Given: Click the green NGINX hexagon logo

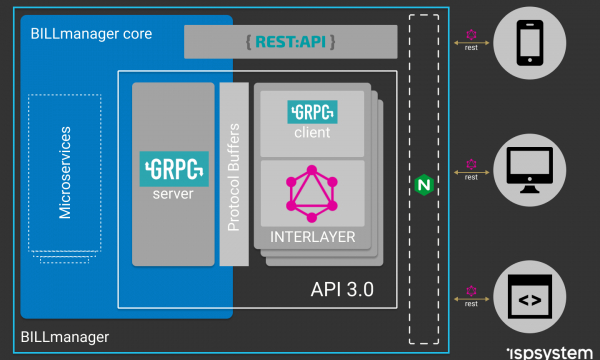Looking at the screenshot, I should tap(424, 185).
